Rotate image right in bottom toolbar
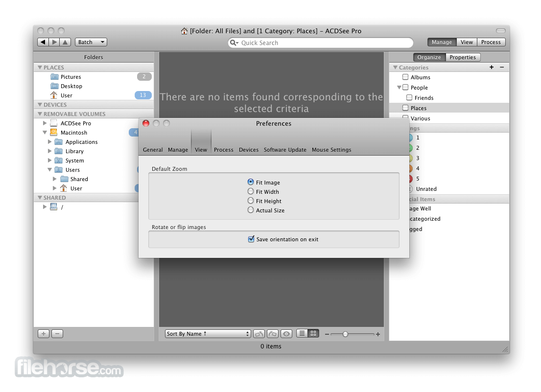The image size is (541, 392). (273, 334)
